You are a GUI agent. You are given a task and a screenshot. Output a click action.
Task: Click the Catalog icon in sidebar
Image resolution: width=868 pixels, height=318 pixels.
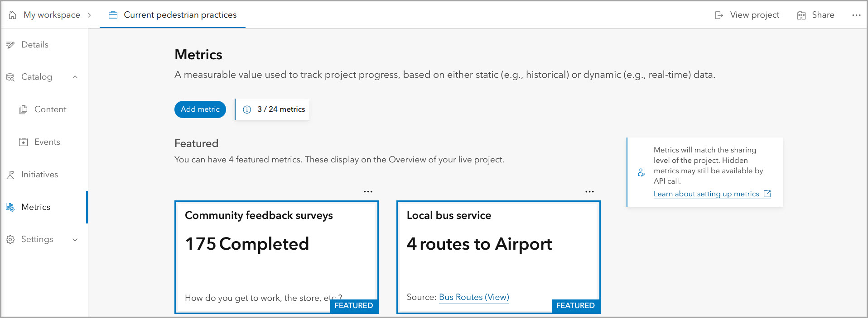tap(10, 77)
